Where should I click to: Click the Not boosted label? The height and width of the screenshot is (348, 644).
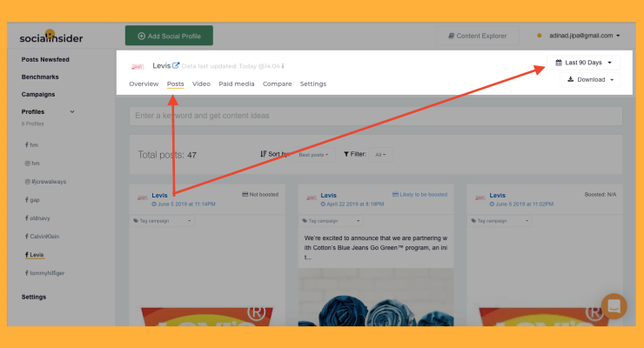260,195
